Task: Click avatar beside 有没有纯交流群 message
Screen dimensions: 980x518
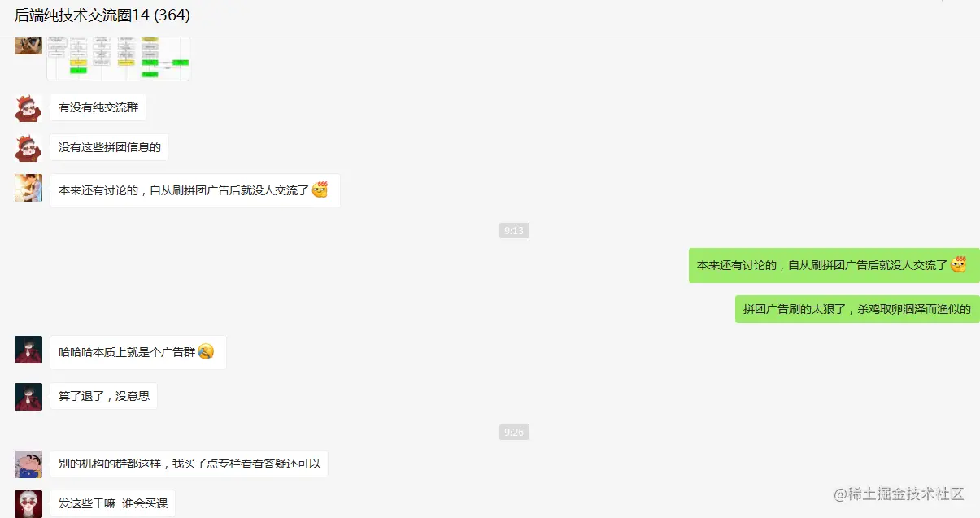Action: point(28,107)
